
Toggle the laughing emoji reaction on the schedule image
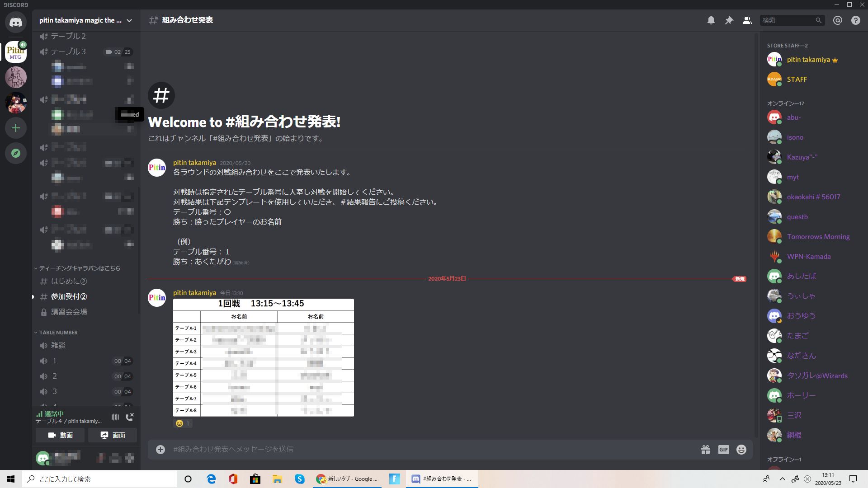(x=182, y=423)
